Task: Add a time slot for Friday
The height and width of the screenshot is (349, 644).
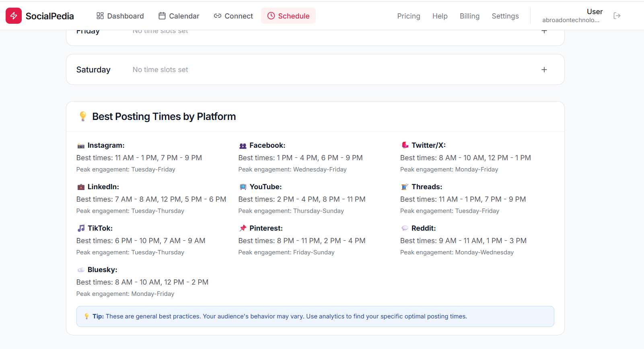Action: (544, 31)
